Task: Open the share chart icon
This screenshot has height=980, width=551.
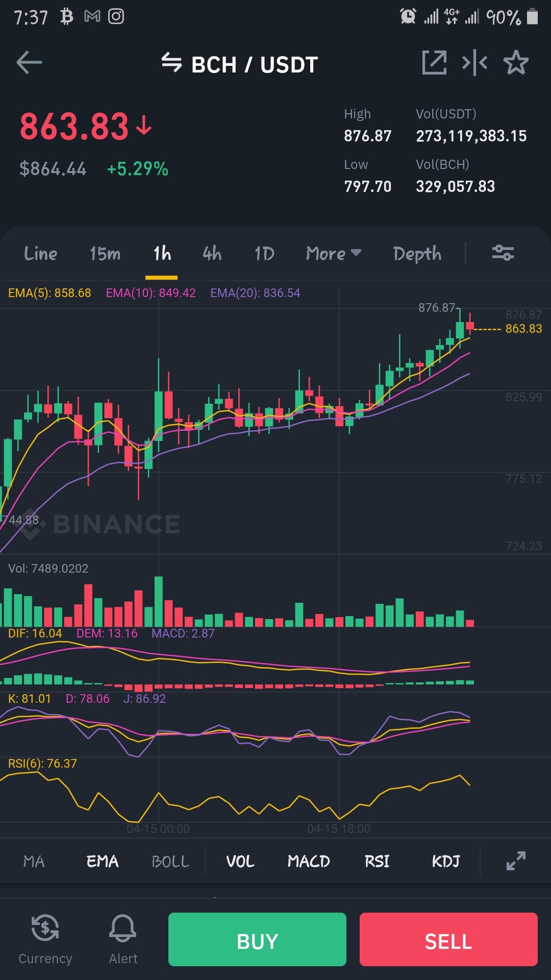Action: [x=434, y=63]
